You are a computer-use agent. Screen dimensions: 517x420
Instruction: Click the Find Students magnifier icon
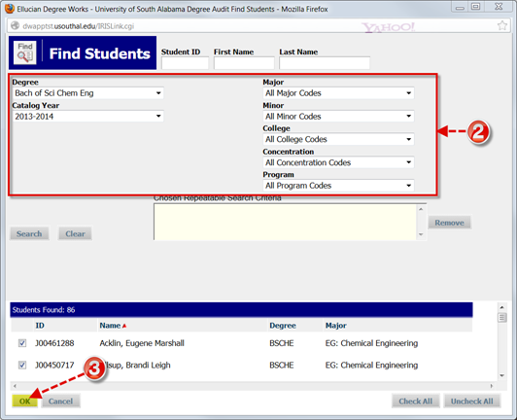[24, 52]
